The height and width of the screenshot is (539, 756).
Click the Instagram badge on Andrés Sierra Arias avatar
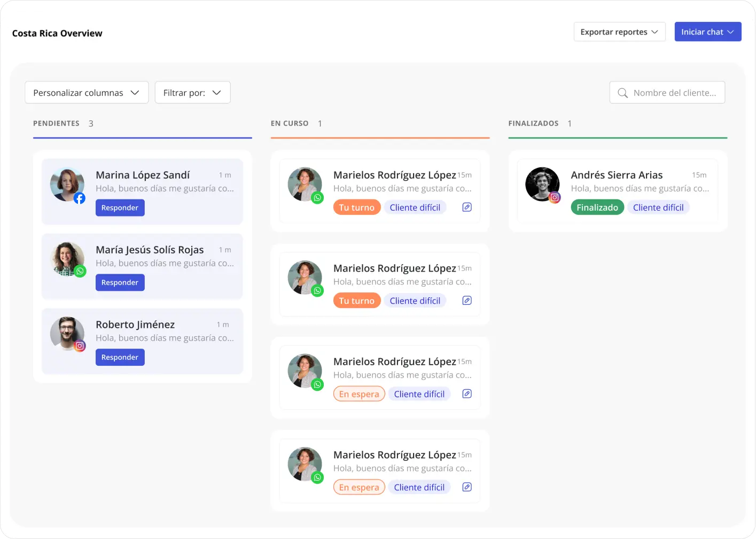click(x=555, y=197)
